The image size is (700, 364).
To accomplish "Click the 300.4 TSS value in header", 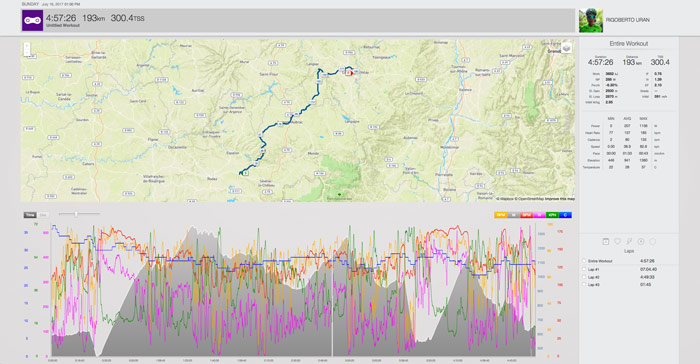I will tap(127, 18).
